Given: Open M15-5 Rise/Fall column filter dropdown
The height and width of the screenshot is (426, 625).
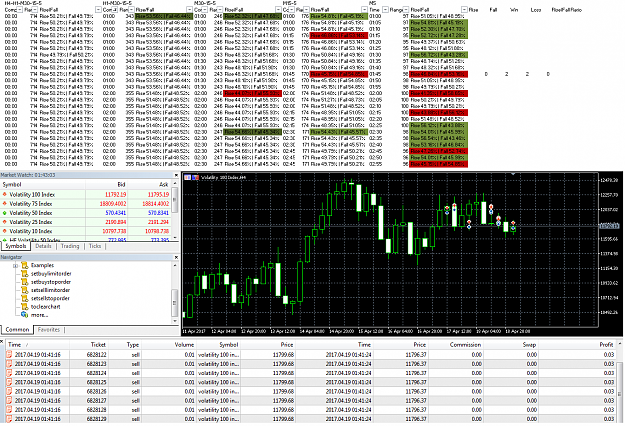Looking at the screenshot, I should [364, 10].
